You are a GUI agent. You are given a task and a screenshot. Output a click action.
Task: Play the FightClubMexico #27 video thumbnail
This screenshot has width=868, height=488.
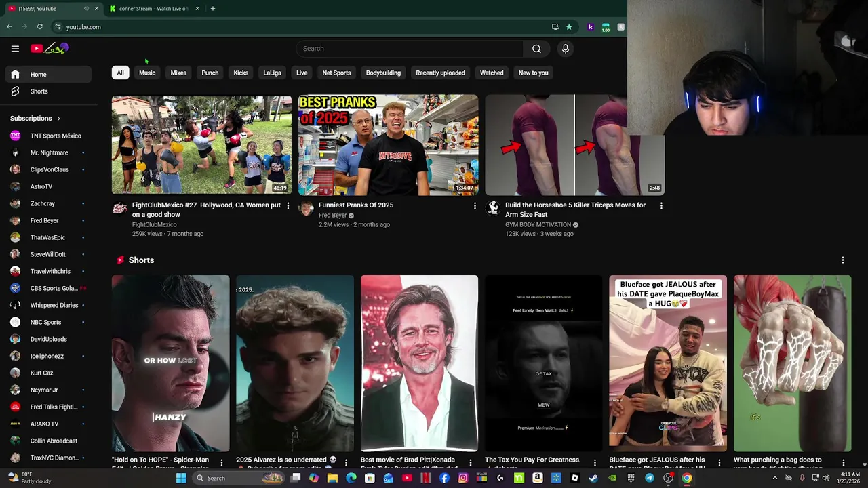(x=201, y=145)
